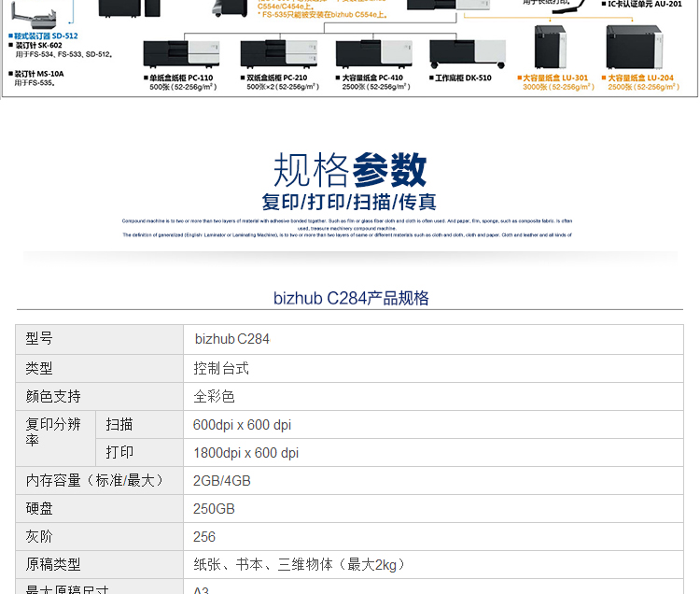Select the label 双纸盒纸柜 PC-210

tap(277, 78)
